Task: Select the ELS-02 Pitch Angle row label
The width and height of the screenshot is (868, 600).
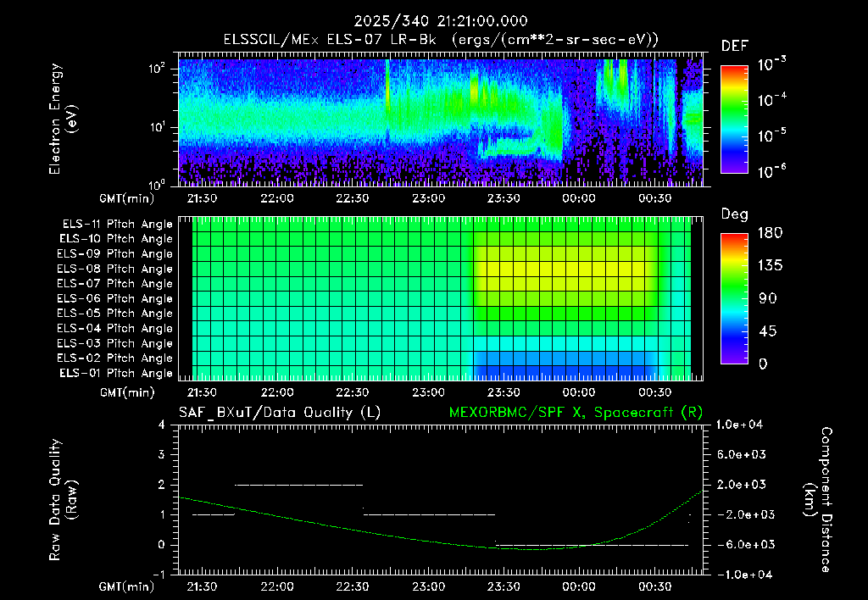Action: click(x=115, y=358)
